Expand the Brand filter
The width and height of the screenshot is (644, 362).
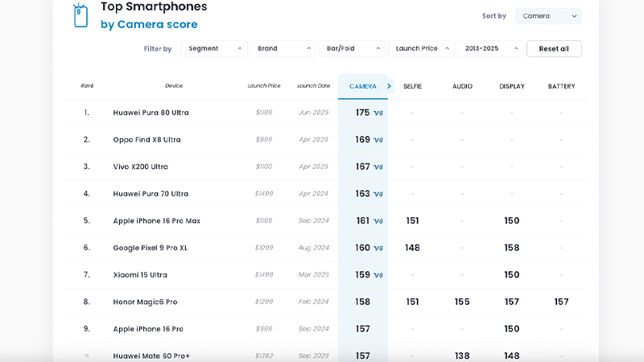pyautogui.click(x=283, y=48)
